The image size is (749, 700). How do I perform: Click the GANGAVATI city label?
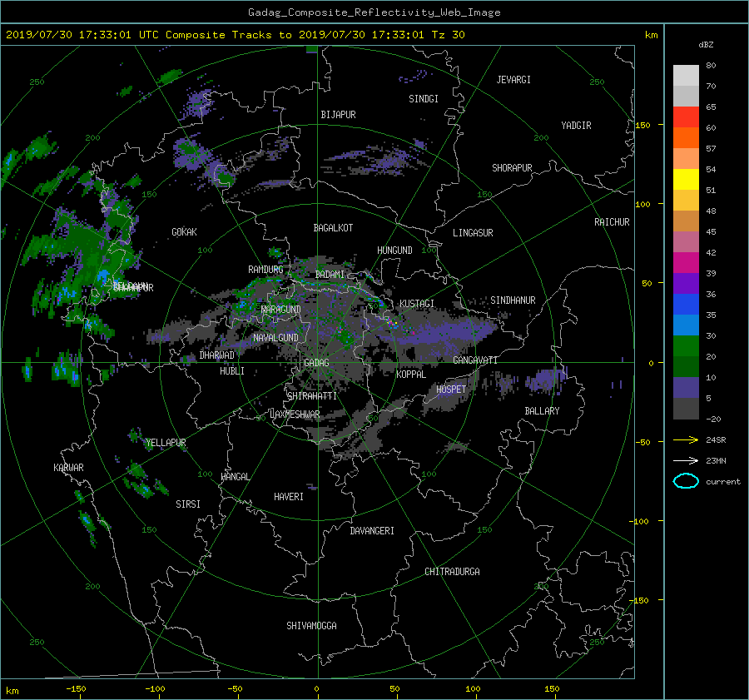475,360
